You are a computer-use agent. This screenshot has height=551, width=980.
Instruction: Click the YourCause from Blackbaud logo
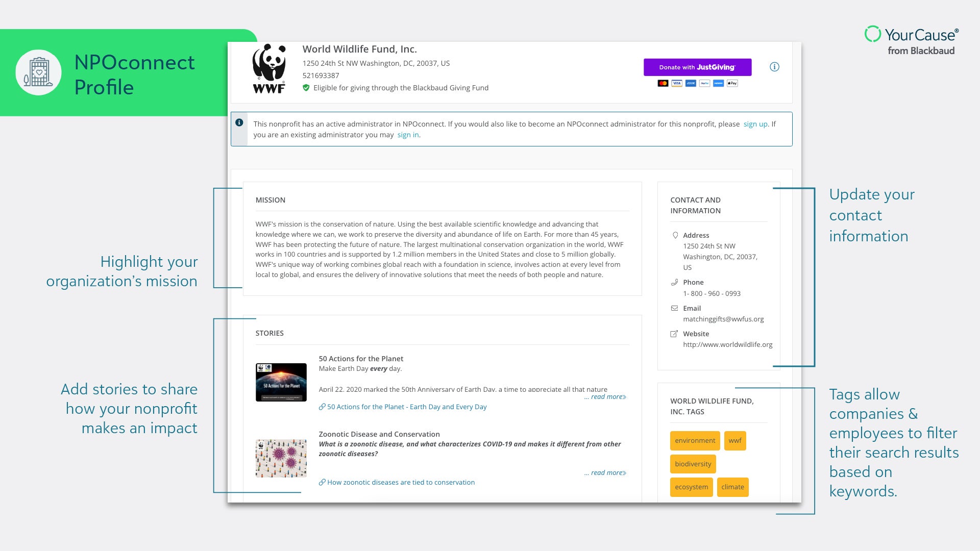(x=912, y=42)
